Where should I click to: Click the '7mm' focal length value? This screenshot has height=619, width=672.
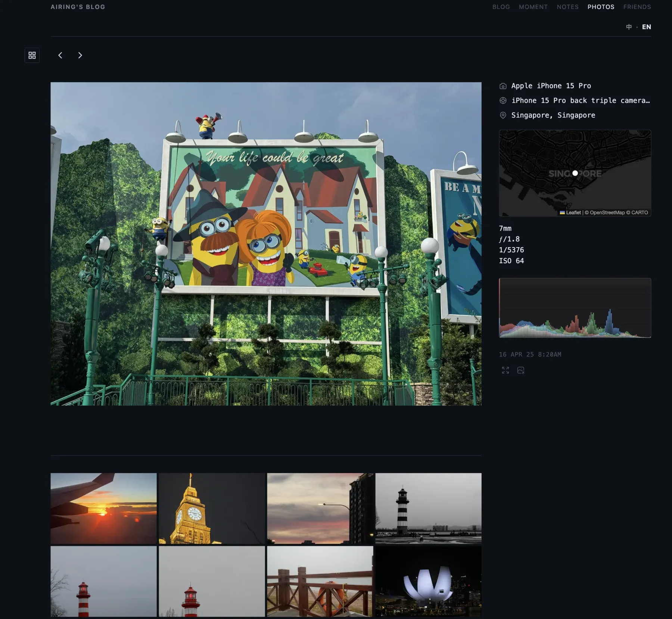click(505, 228)
